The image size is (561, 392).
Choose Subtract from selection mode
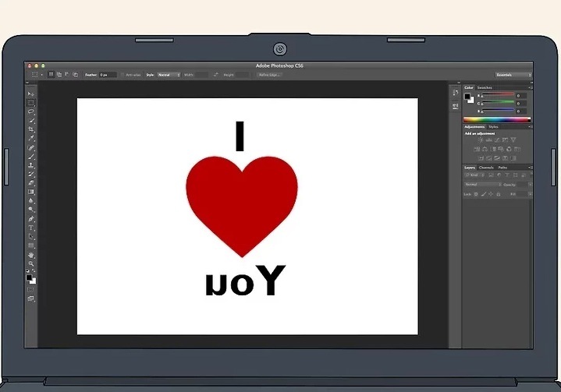click(x=67, y=74)
